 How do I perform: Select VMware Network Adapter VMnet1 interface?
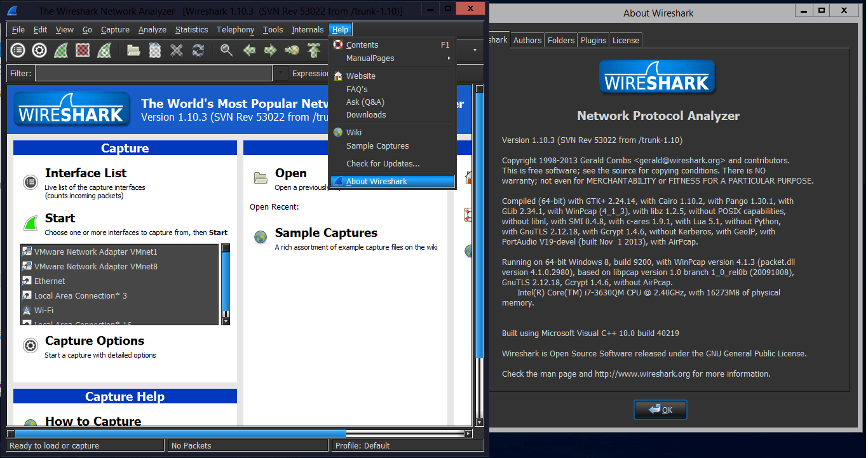pyautogui.click(x=121, y=252)
